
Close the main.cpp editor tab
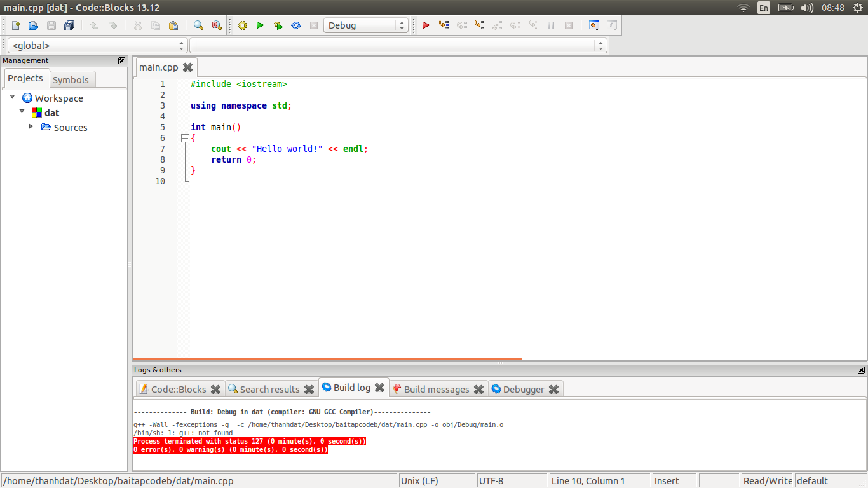187,67
